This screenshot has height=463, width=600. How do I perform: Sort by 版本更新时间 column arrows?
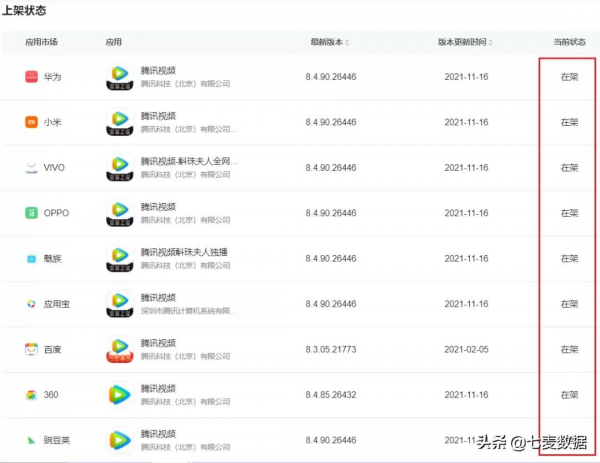point(491,42)
